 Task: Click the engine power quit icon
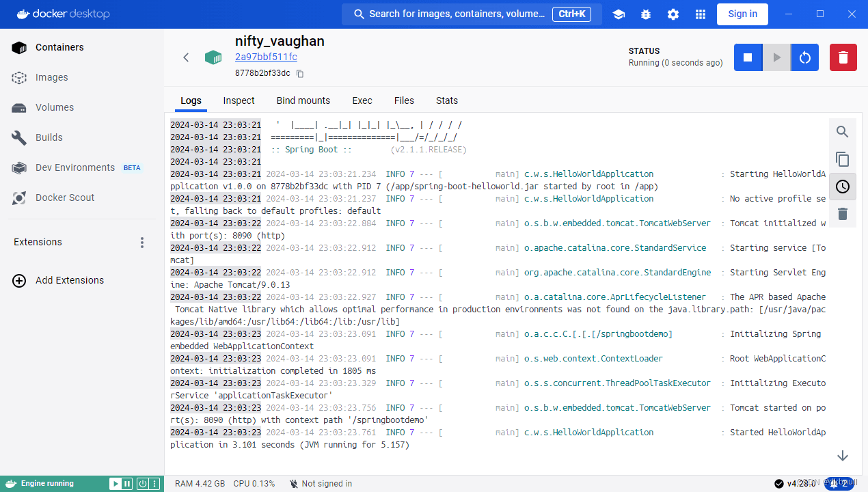pos(142,484)
